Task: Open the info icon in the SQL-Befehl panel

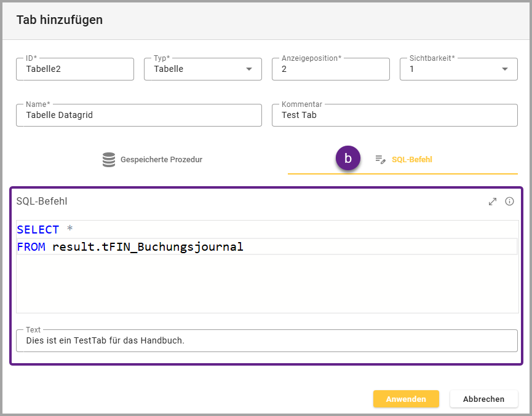Action: 509,202
